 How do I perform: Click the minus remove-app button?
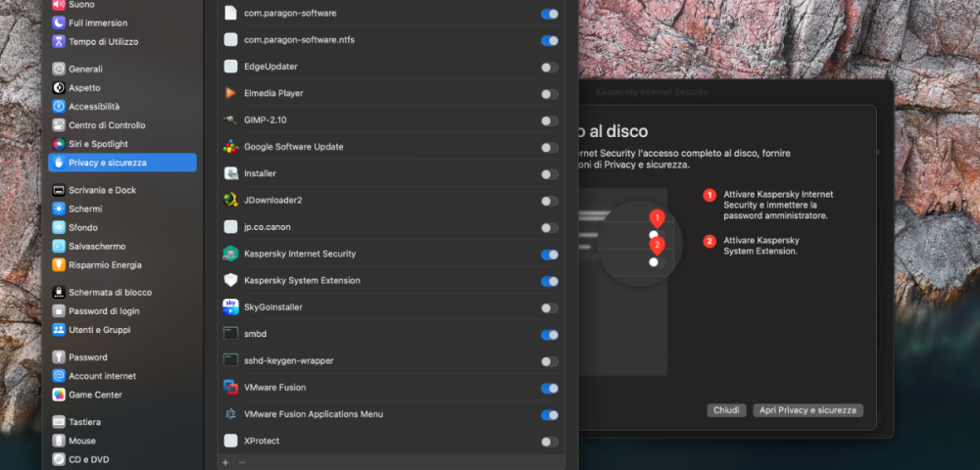pos(242,462)
